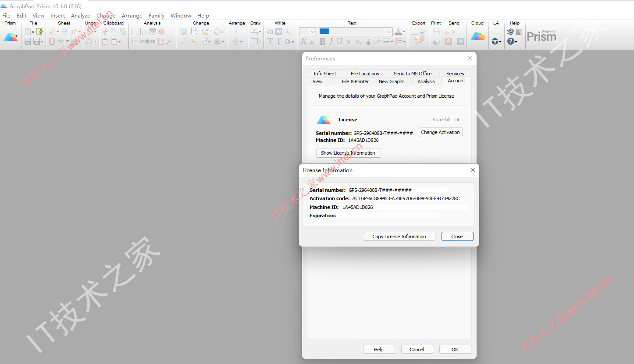Open the File menu

[6, 15]
